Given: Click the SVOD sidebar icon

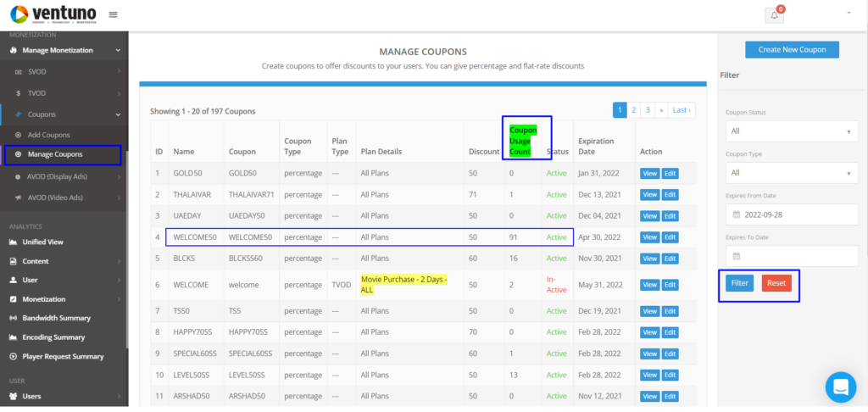Looking at the screenshot, I should pos(18,72).
